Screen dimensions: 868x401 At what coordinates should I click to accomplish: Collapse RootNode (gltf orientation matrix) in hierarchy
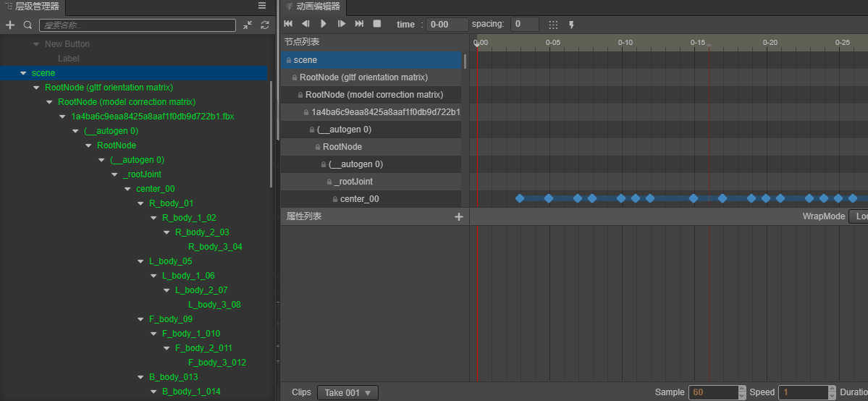(36, 88)
